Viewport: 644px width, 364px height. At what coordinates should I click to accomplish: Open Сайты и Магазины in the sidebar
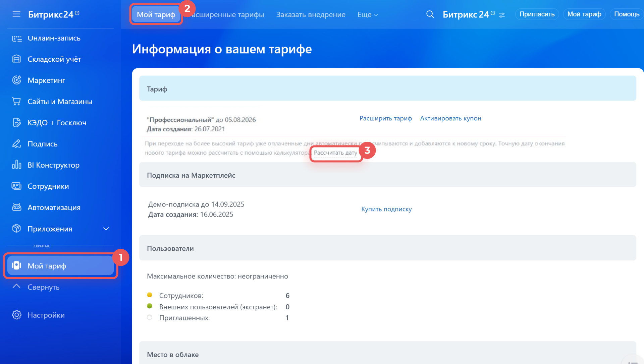click(x=60, y=102)
